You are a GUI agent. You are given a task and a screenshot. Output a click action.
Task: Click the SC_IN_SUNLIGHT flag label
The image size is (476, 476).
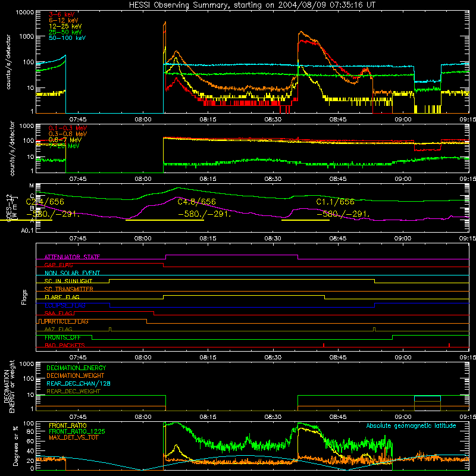[x=68, y=281]
